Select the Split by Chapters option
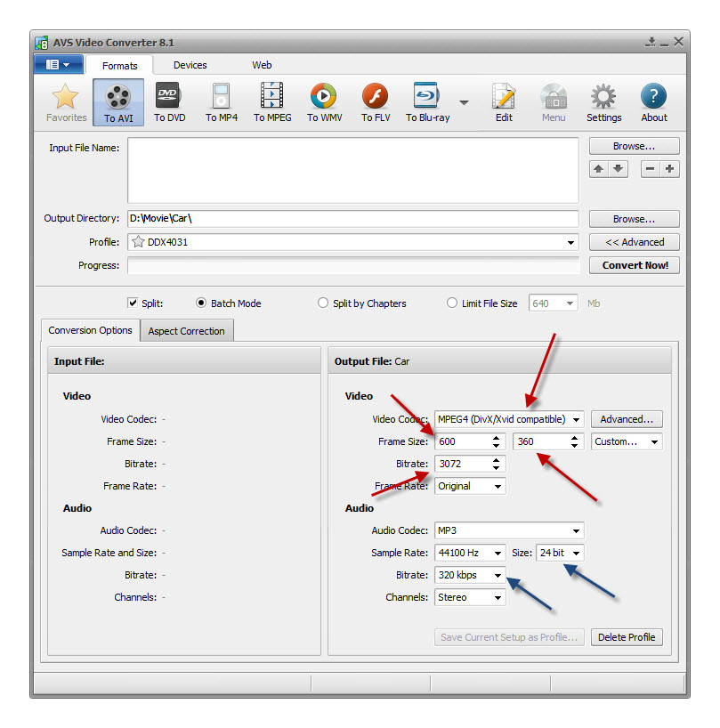720x728 pixels. [x=323, y=303]
